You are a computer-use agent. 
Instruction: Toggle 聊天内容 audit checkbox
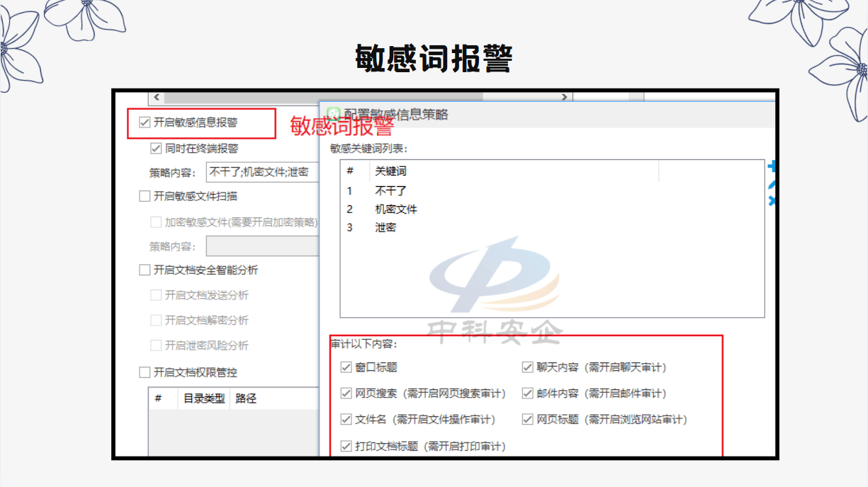527,367
